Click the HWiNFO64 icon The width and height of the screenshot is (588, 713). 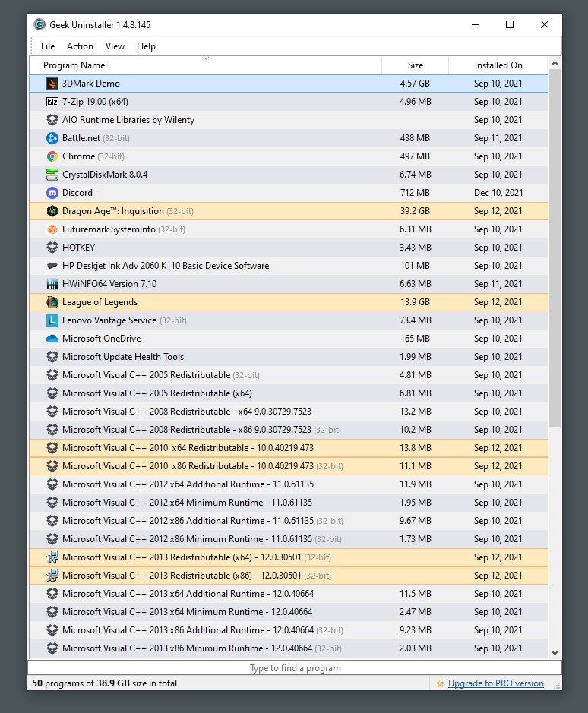coord(52,284)
